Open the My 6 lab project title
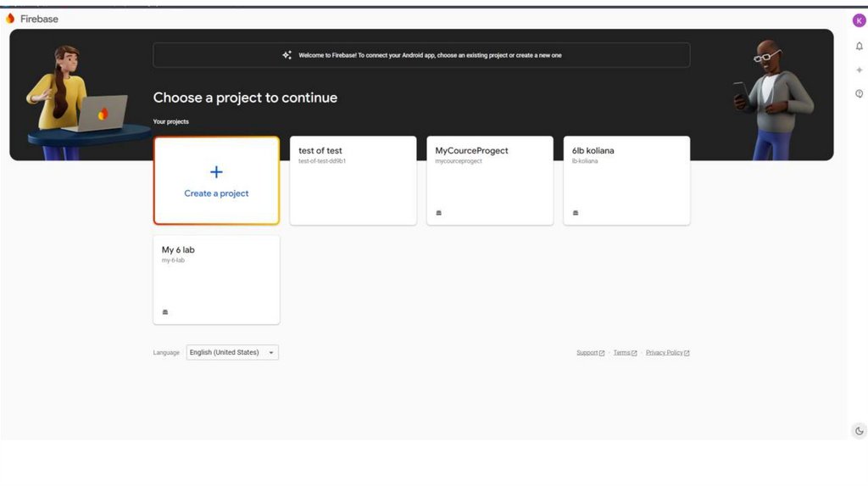Screen dimensions: 868x487 pos(178,250)
